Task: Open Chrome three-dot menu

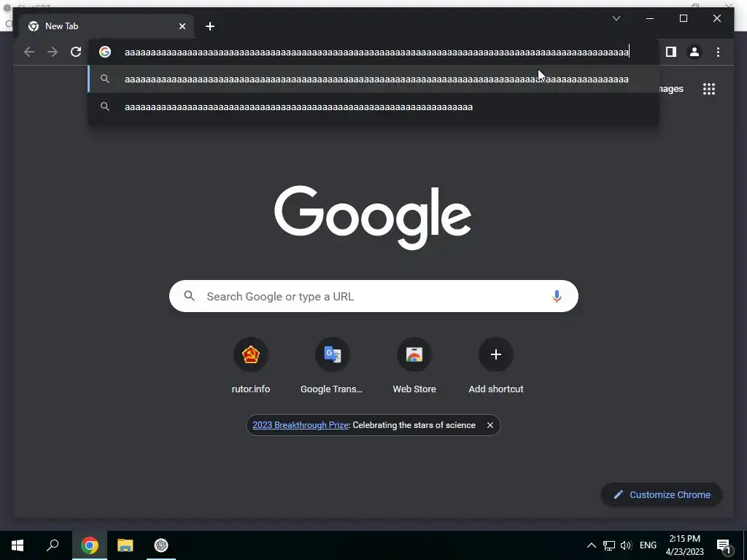Action: tap(718, 52)
